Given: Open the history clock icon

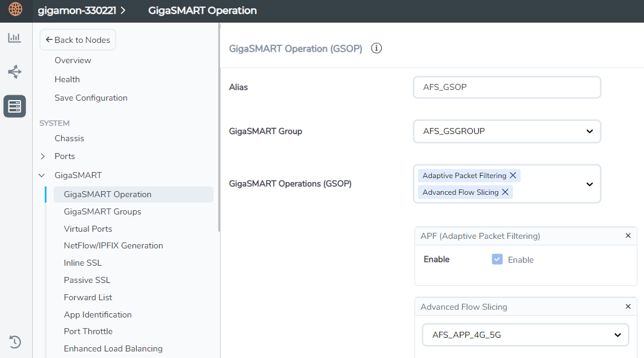Looking at the screenshot, I should pyautogui.click(x=15, y=341).
